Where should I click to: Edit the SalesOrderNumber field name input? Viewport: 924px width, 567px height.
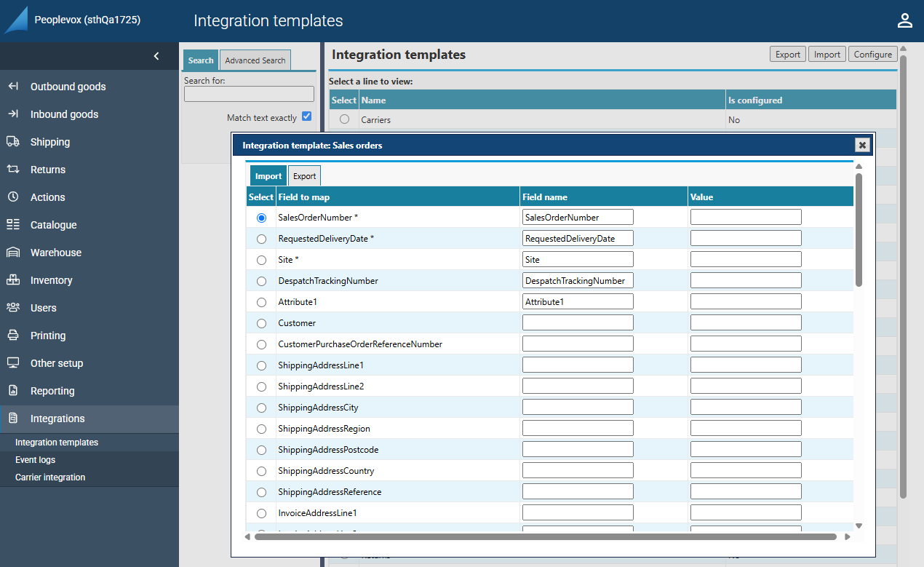pyautogui.click(x=578, y=217)
